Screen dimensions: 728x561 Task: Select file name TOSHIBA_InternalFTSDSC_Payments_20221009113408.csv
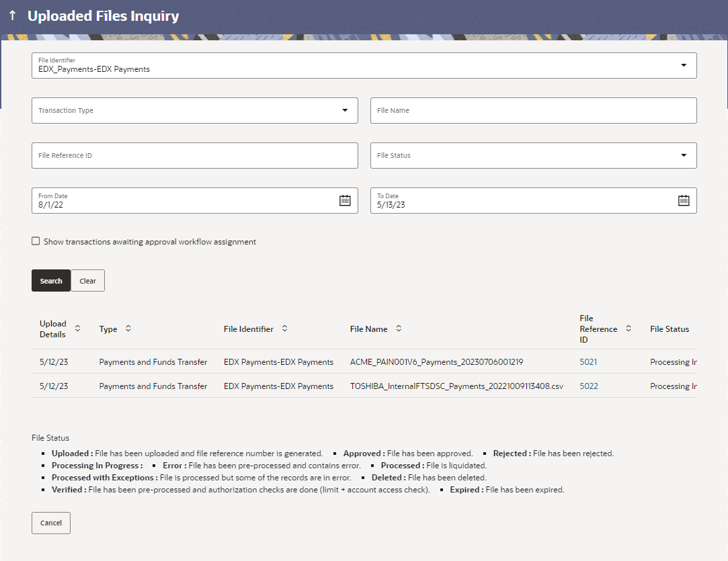456,386
